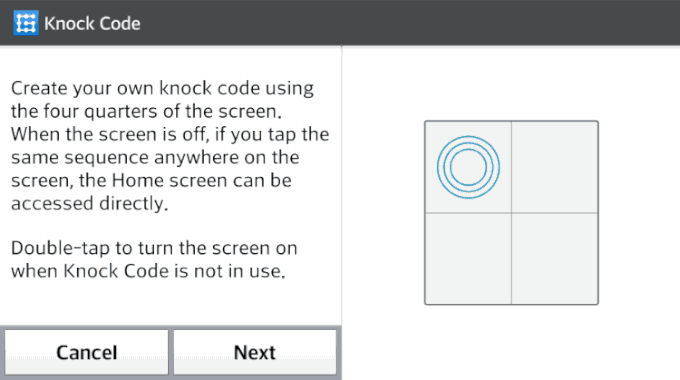Select the top-right quarter of the knock grid
Image resolution: width=680 pixels, height=380 pixels.
tap(555, 167)
